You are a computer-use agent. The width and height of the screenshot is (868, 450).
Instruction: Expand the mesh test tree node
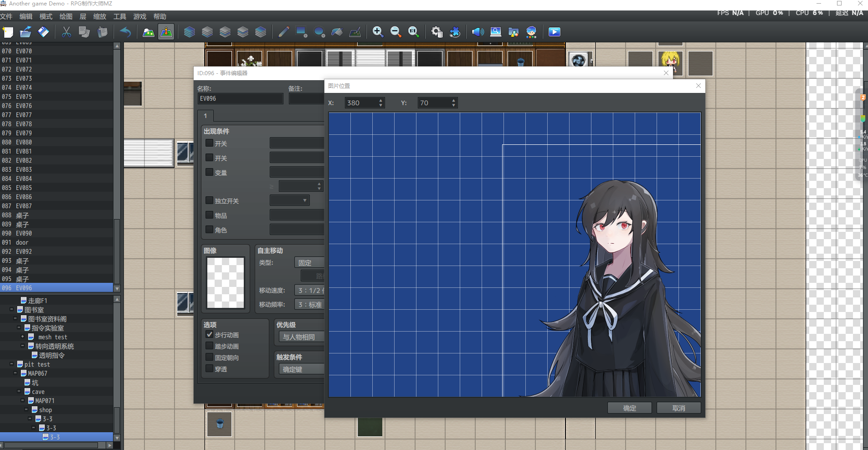(22, 337)
